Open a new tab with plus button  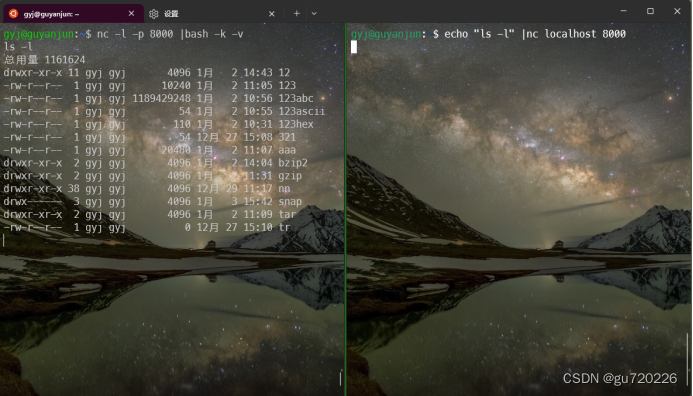tap(297, 14)
